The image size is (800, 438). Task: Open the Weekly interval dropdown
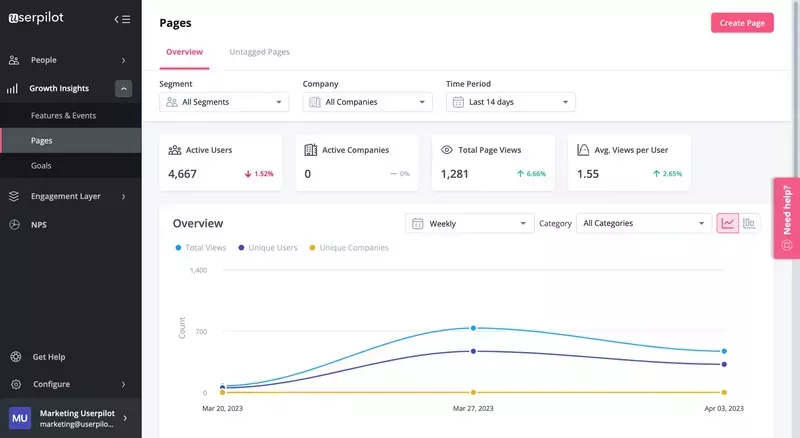point(468,224)
